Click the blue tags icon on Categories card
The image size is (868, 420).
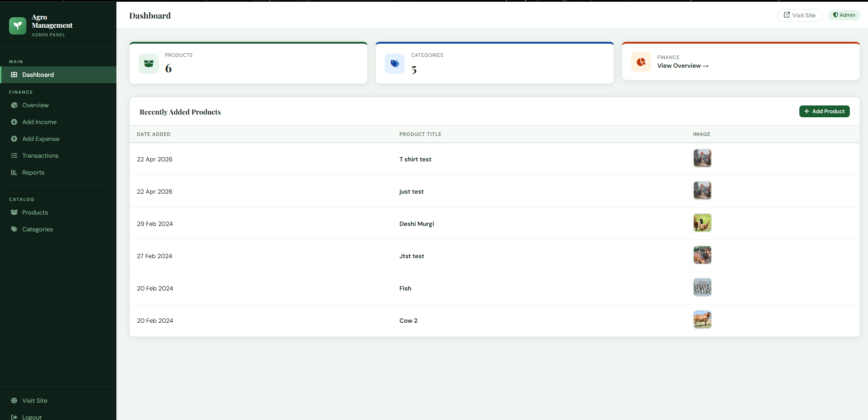395,64
